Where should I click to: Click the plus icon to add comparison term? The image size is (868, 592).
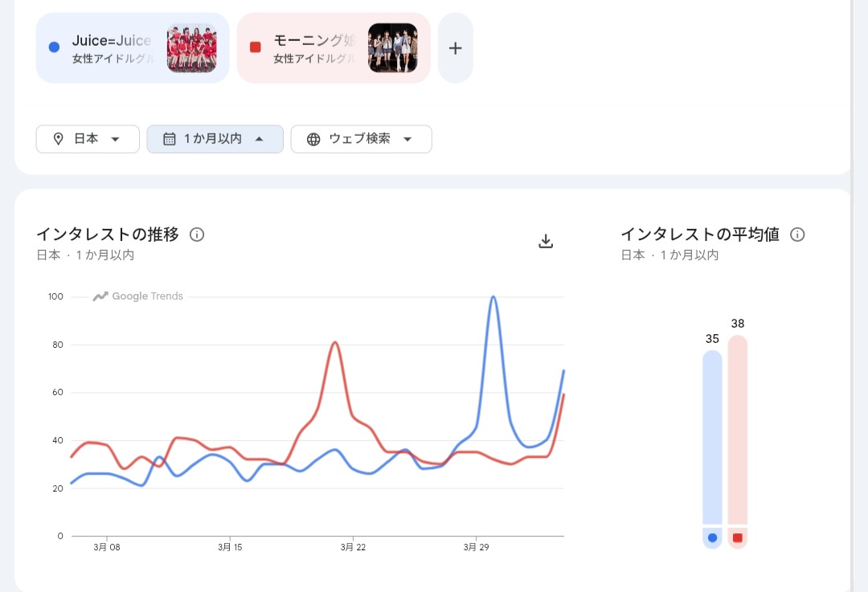455,48
